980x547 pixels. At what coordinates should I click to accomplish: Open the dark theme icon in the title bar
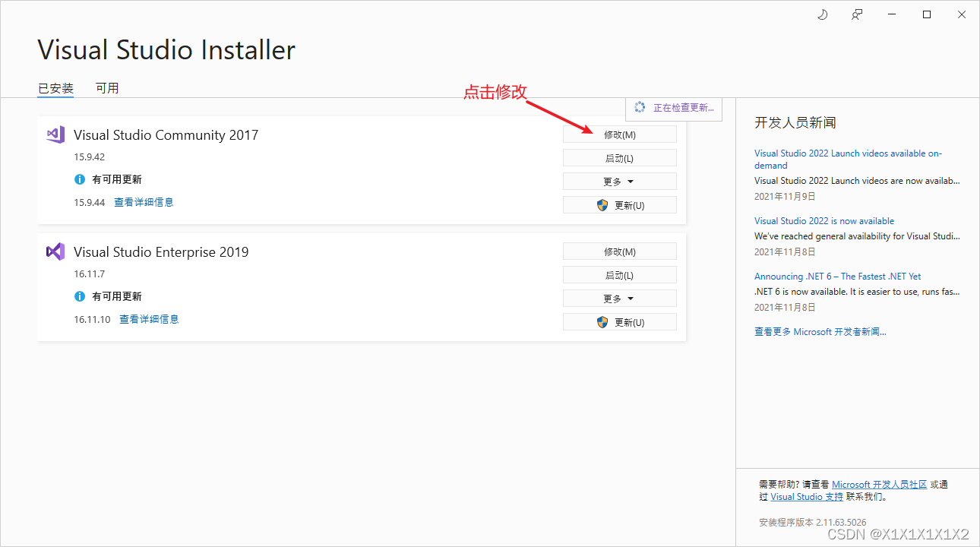tap(822, 14)
